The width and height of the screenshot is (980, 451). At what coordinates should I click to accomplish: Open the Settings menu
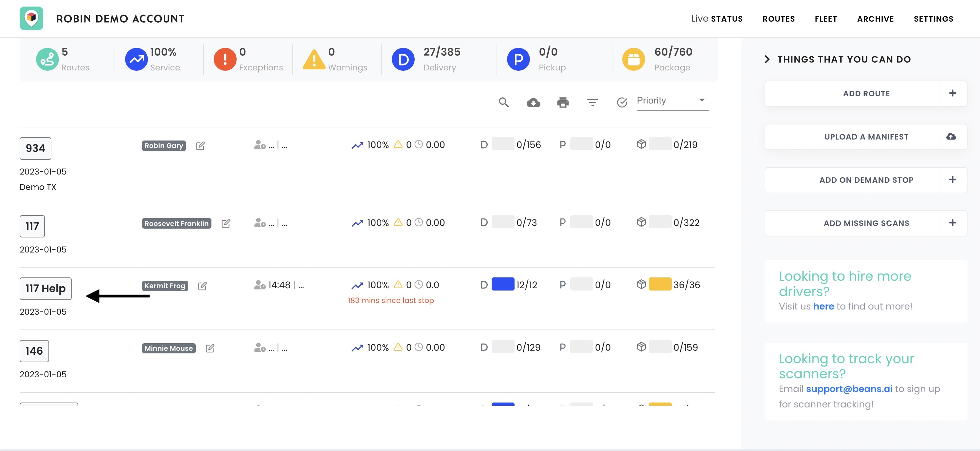[934, 19]
